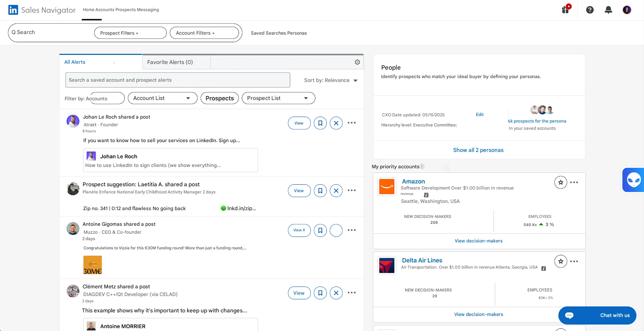Image resolution: width=644 pixels, height=331 pixels.
Task: Click the empty circle button on Antoine Gigomas alert
Action: tap(336, 230)
